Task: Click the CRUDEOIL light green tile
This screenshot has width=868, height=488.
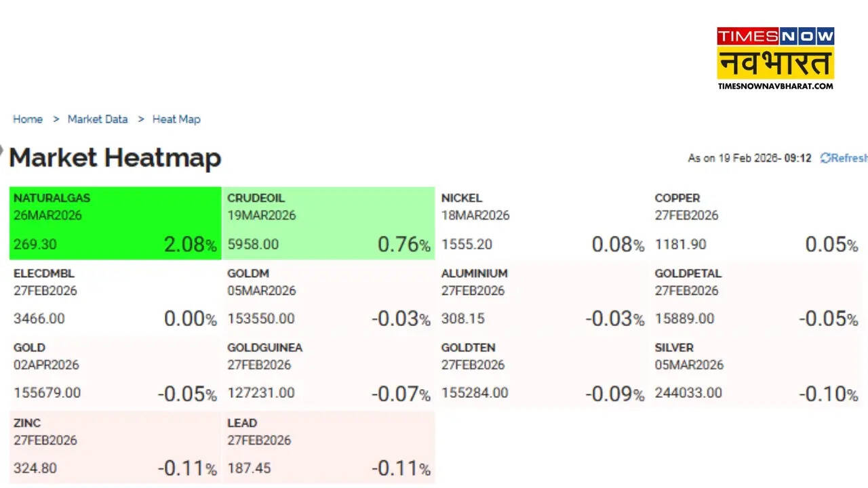Action: click(x=328, y=223)
